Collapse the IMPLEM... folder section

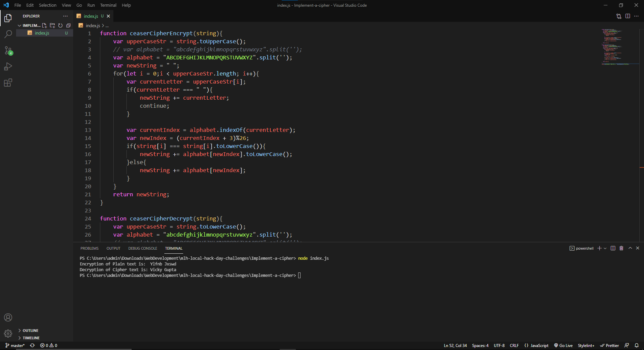(x=29, y=26)
